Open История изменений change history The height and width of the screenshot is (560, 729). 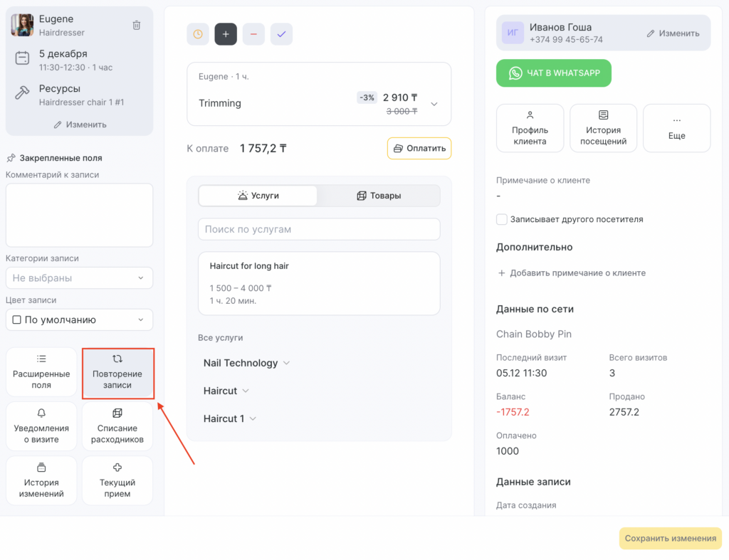click(41, 481)
